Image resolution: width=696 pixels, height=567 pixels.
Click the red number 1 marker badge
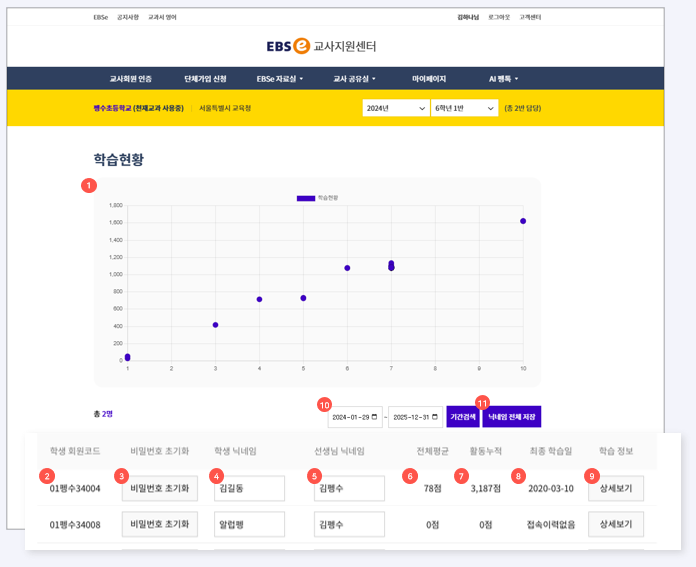pos(89,185)
